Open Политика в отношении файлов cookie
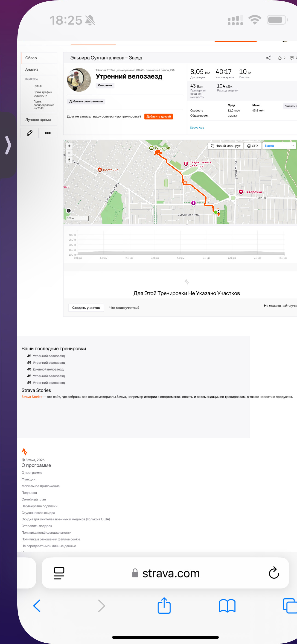The height and width of the screenshot is (644, 297). click(x=51, y=539)
